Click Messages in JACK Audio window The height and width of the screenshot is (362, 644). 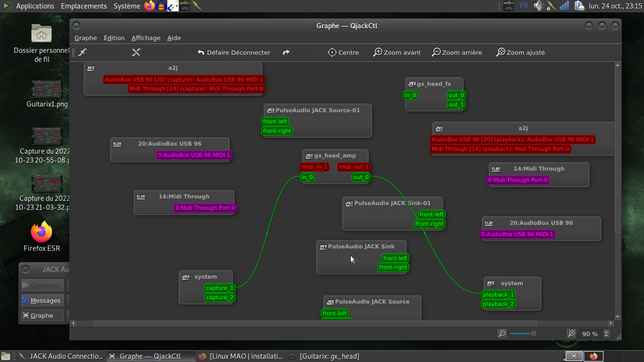pyautogui.click(x=42, y=300)
